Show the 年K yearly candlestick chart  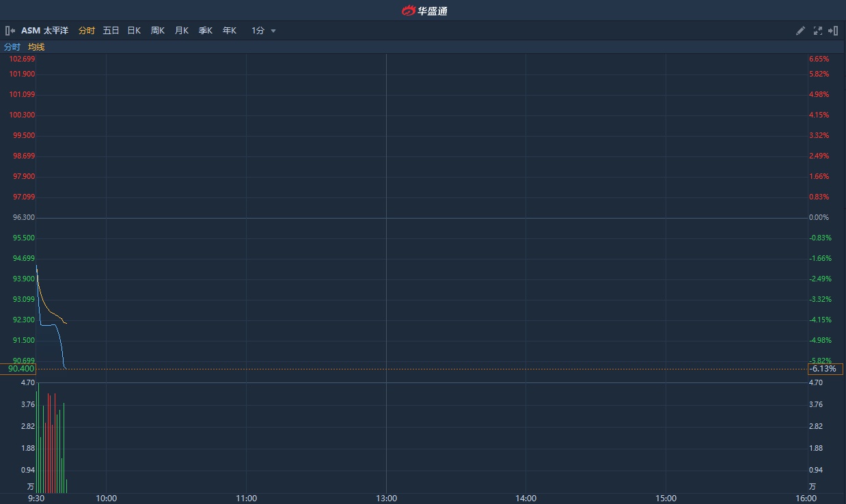click(x=229, y=31)
